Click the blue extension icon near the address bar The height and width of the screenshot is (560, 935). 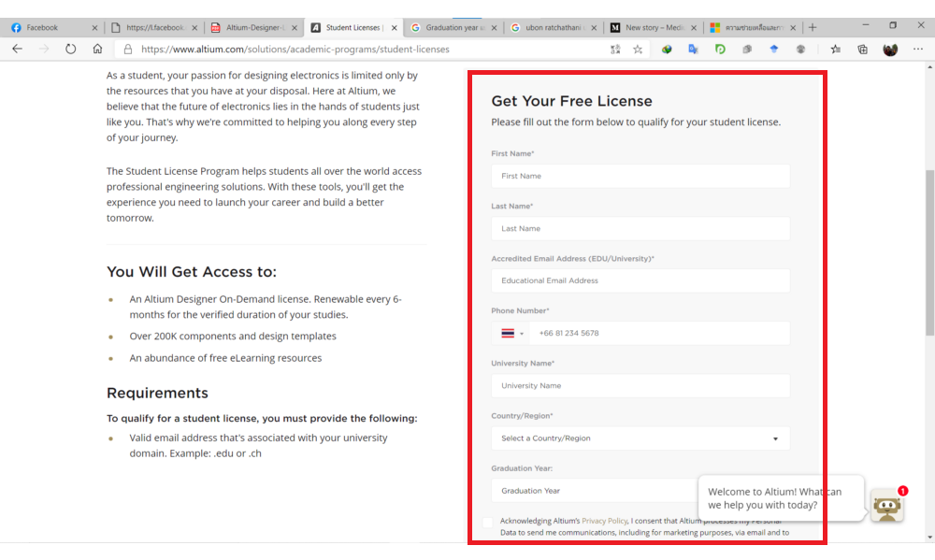pyautogui.click(x=773, y=50)
